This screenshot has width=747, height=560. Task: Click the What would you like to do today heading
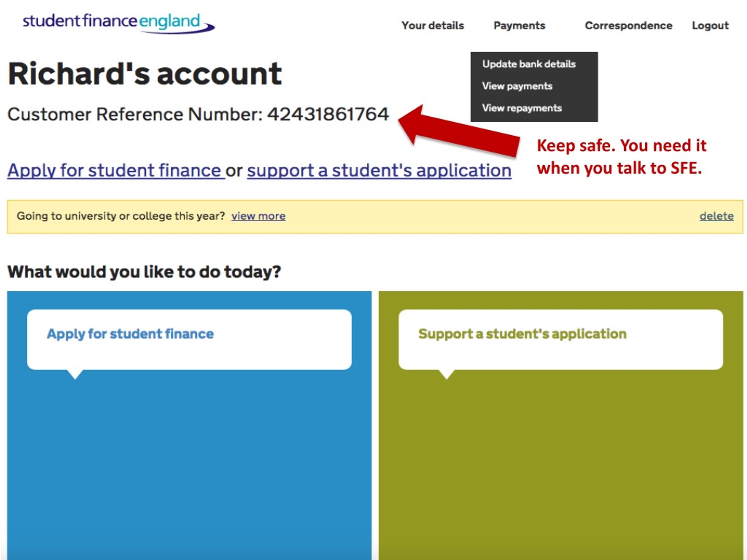(144, 272)
